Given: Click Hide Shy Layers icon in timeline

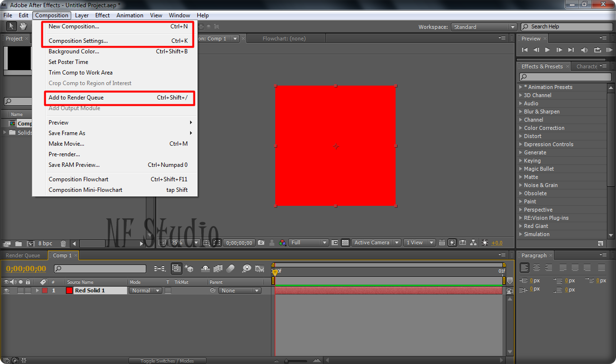Looking at the screenshot, I should click(205, 268).
